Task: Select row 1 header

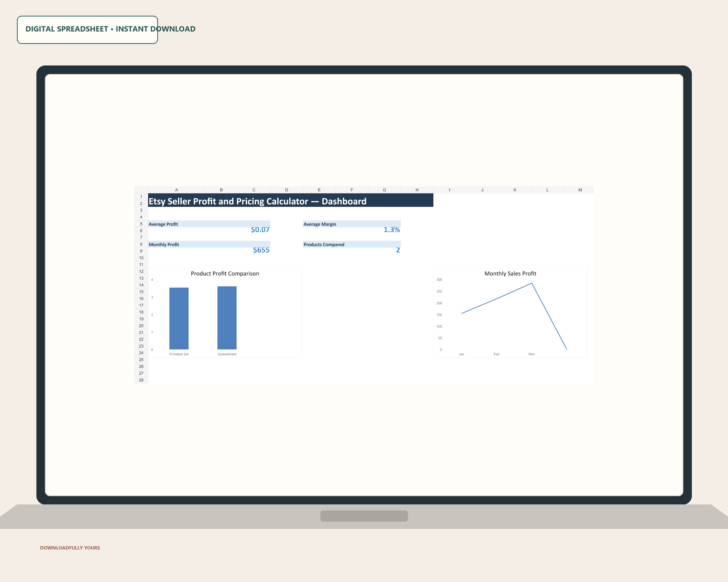Action: 141,197
